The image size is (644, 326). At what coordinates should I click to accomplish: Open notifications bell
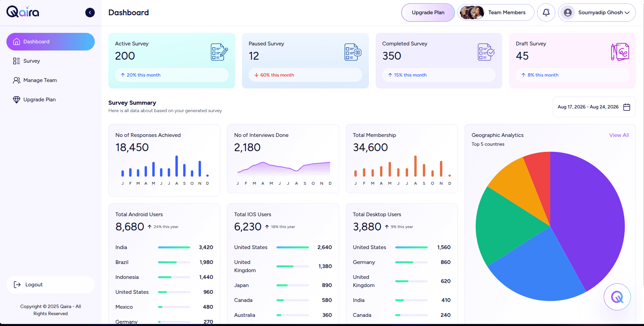pos(546,13)
